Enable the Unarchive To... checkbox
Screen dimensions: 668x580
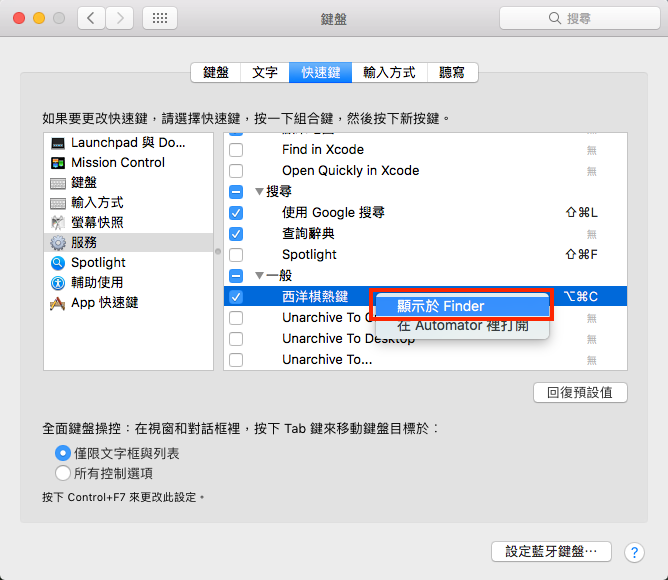point(236,360)
